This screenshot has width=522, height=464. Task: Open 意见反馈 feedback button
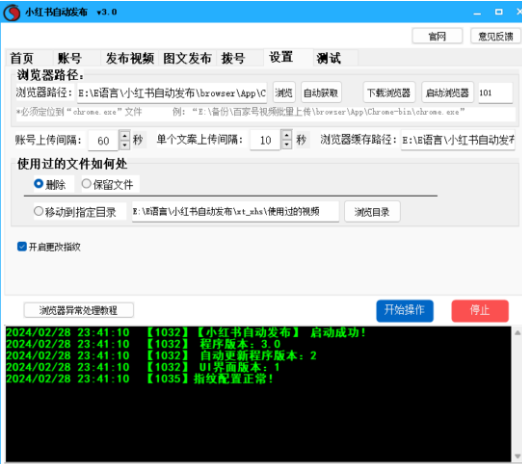point(496,36)
